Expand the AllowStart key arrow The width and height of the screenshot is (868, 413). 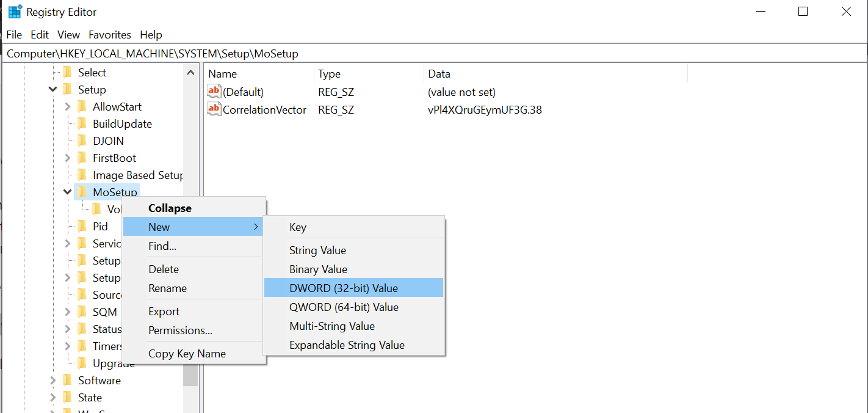coord(68,107)
